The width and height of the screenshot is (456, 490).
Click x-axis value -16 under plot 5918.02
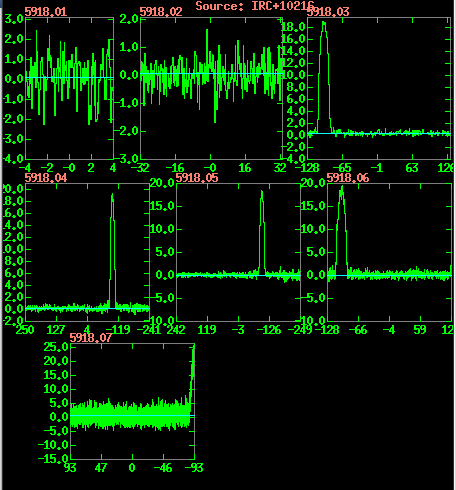[175, 168]
